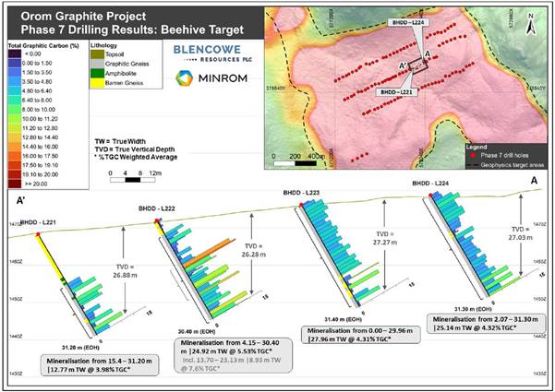The height and width of the screenshot is (392, 555).
Task: Click the A–A' section rectangle on the map
Action: coord(415,64)
